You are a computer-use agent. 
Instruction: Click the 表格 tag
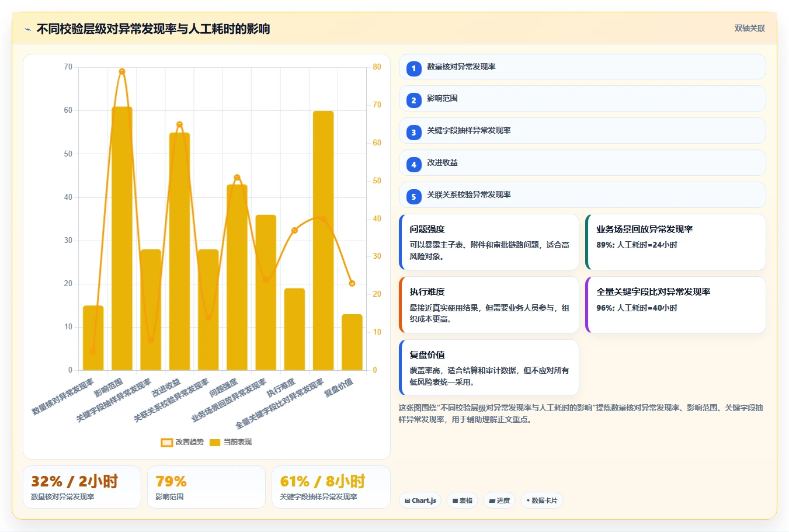pyautogui.click(x=462, y=500)
